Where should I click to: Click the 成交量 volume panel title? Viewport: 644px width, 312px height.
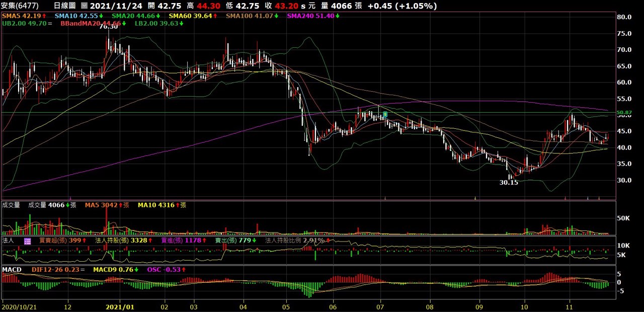[x=11, y=205]
